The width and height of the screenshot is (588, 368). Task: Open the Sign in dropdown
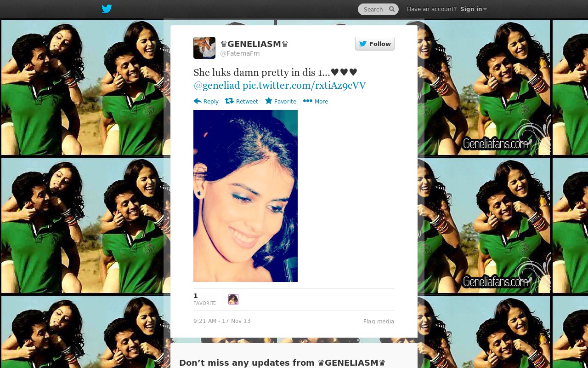pyautogui.click(x=473, y=9)
